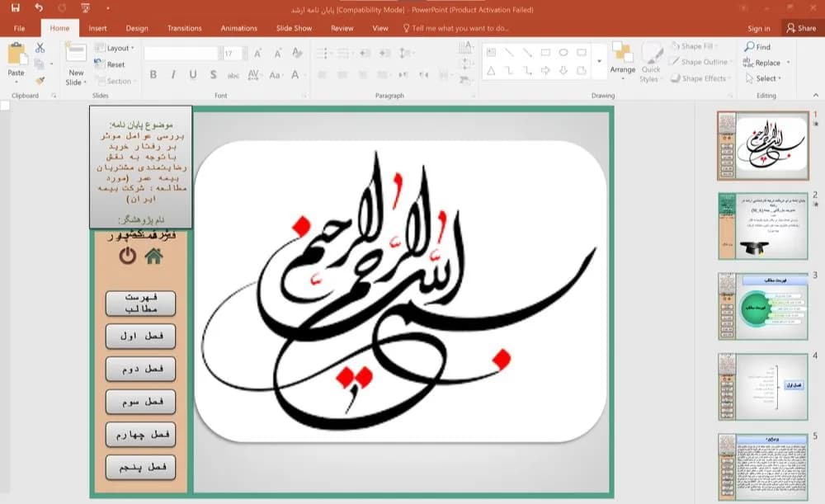Open the Change Case Aa menu

click(276, 75)
